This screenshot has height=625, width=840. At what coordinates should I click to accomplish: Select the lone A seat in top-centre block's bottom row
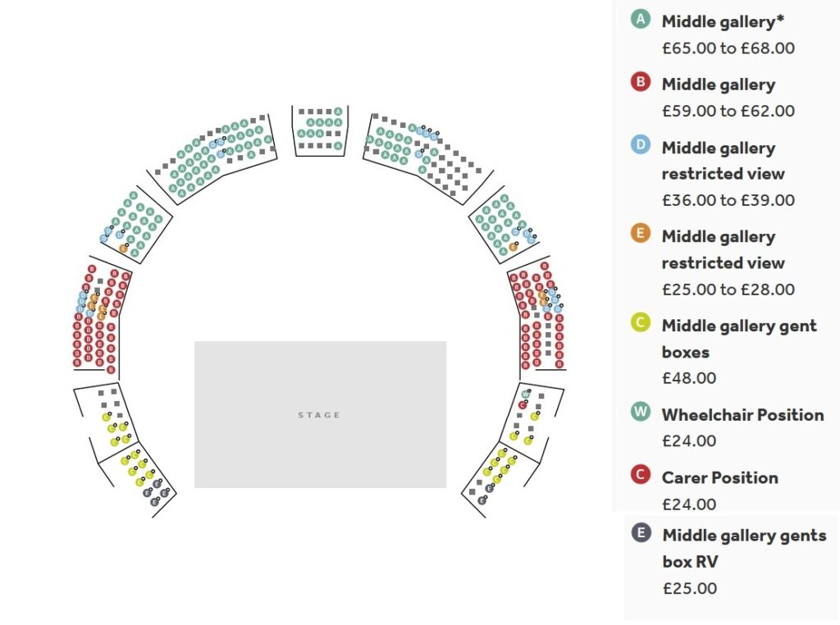coord(338,146)
